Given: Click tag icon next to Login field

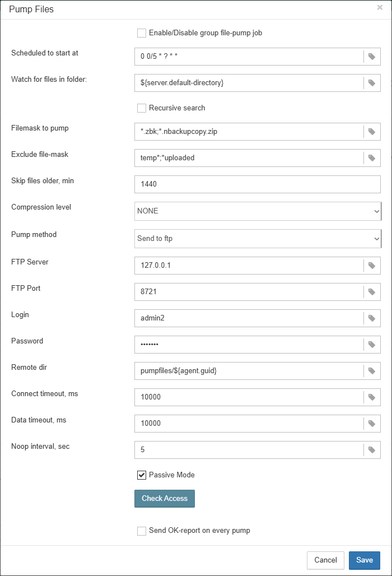Looking at the screenshot, I should tap(372, 318).
